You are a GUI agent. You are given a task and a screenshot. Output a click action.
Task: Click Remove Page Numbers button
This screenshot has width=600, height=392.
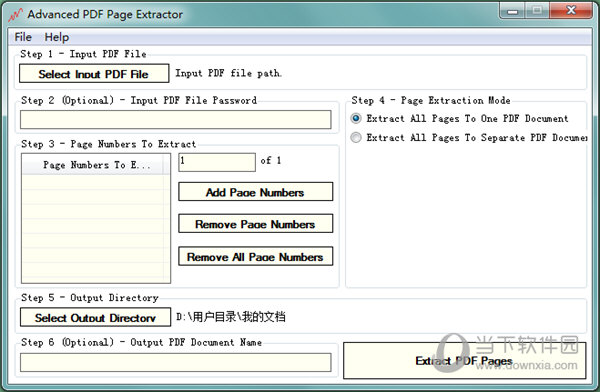click(x=256, y=224)
